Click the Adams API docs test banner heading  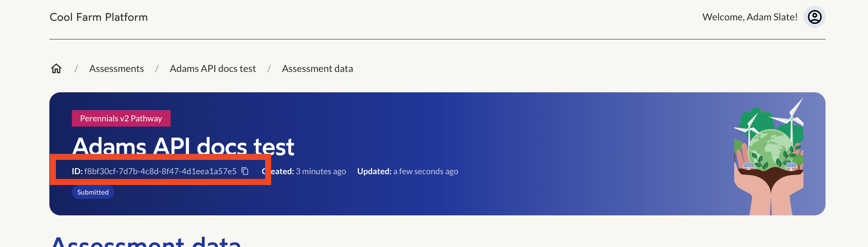pyautogui.click(x=183, y=146)
